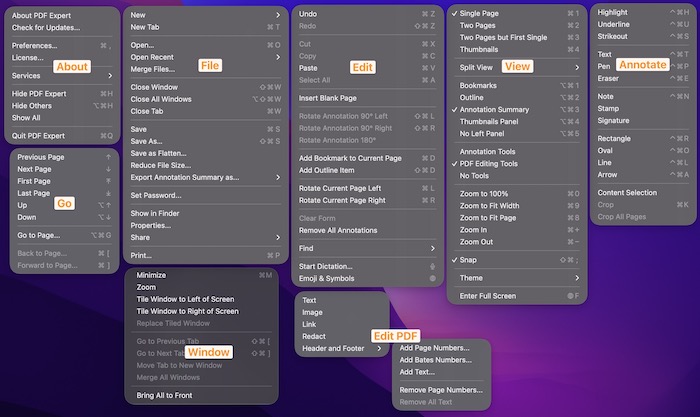Toggle Annotation Summary checked item
Screen dimensions: 700x417
pos(517,110)
